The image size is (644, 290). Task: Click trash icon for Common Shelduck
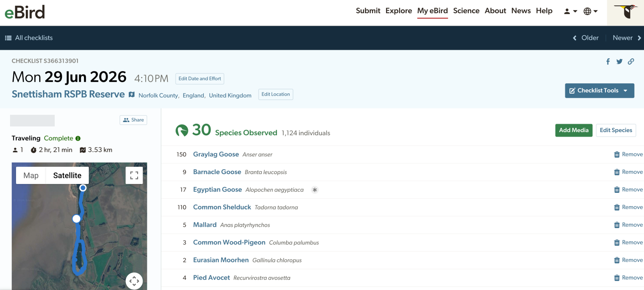pos(617,207)
